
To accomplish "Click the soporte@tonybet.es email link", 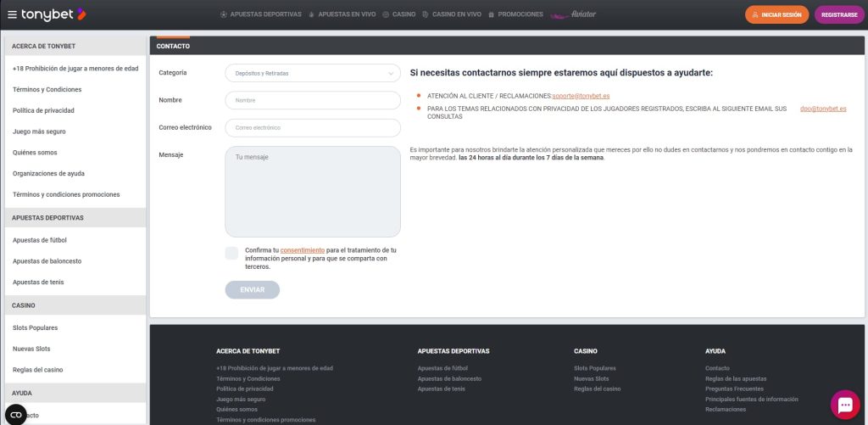I will click(581, 96).
